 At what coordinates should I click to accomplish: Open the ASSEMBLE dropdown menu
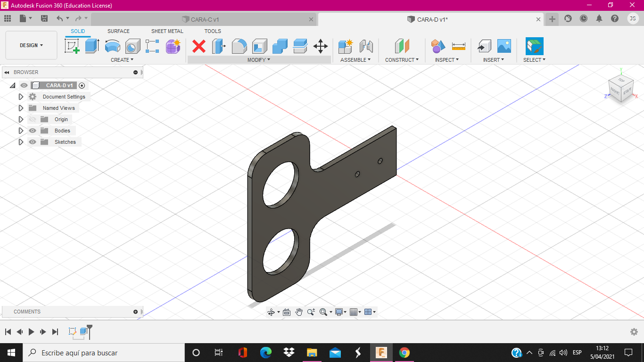click(x=355, y=60)
